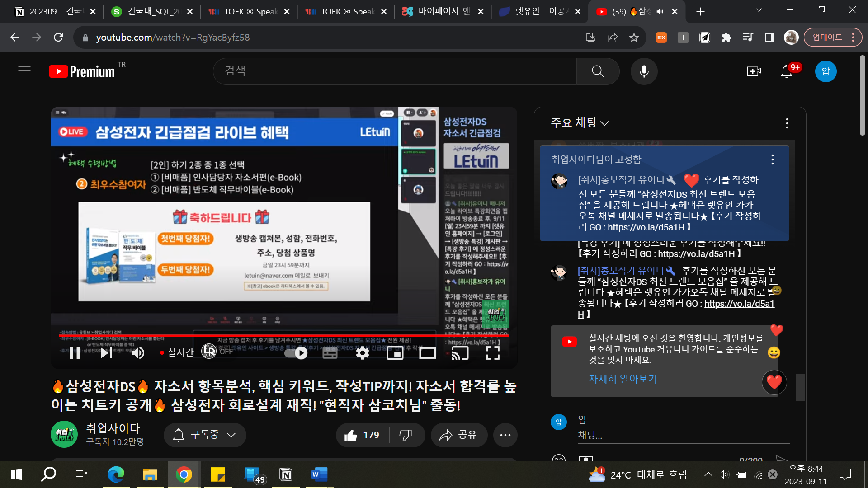This screenshot has height=488, width=868.
Task: Open pinned message vo.la link
Action: coord(646,227)
